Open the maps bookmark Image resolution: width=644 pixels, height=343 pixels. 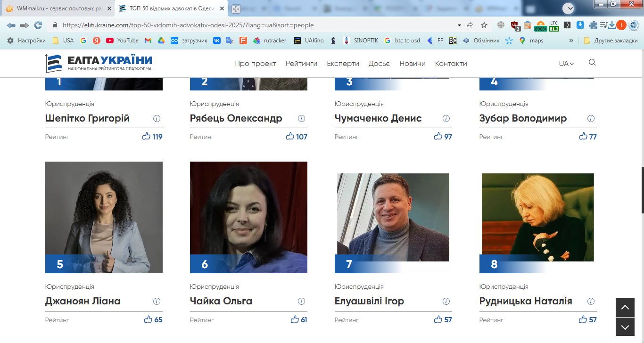(x=531, y=41)
